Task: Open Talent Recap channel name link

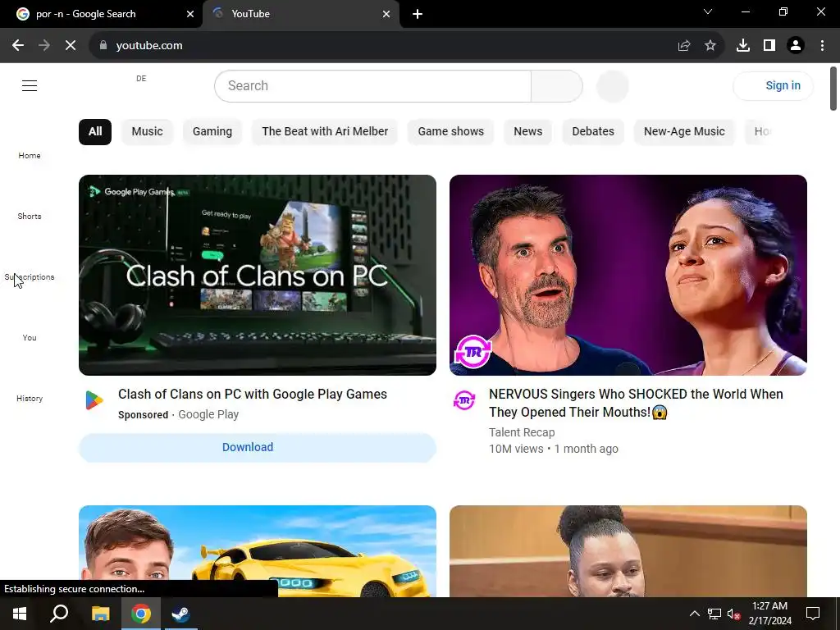Action: pos(522,432)
